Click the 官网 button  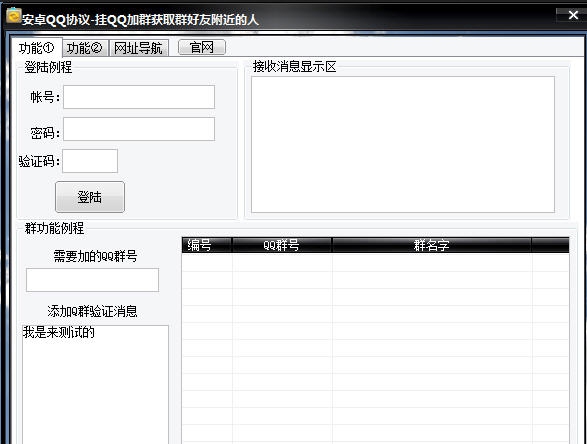(x=202, y=47)
